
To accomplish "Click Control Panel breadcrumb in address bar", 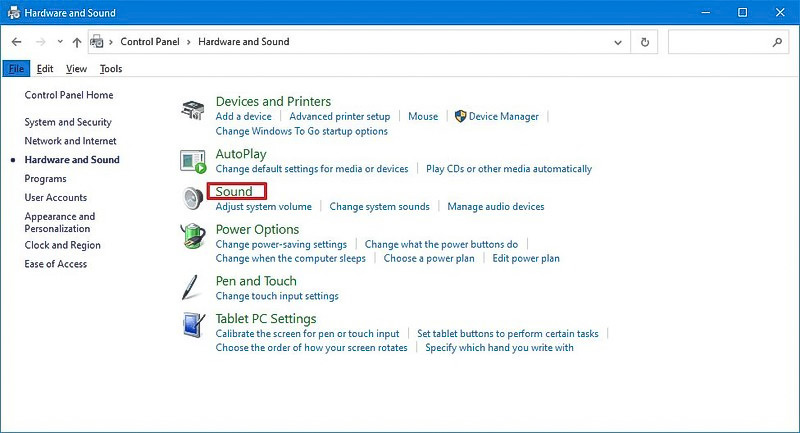I will [x=150, y=42].
